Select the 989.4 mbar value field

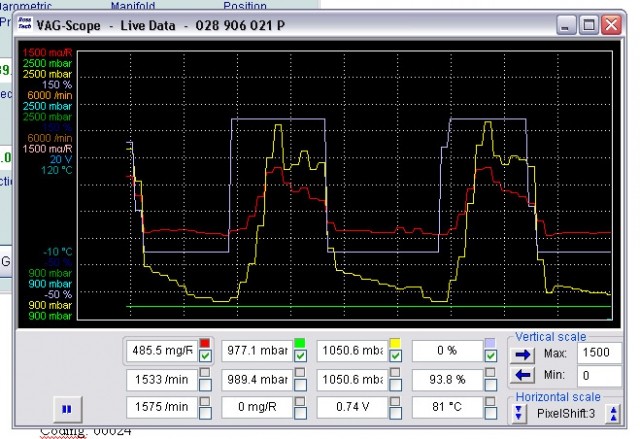pyautogui.click(x=257, y=379)
